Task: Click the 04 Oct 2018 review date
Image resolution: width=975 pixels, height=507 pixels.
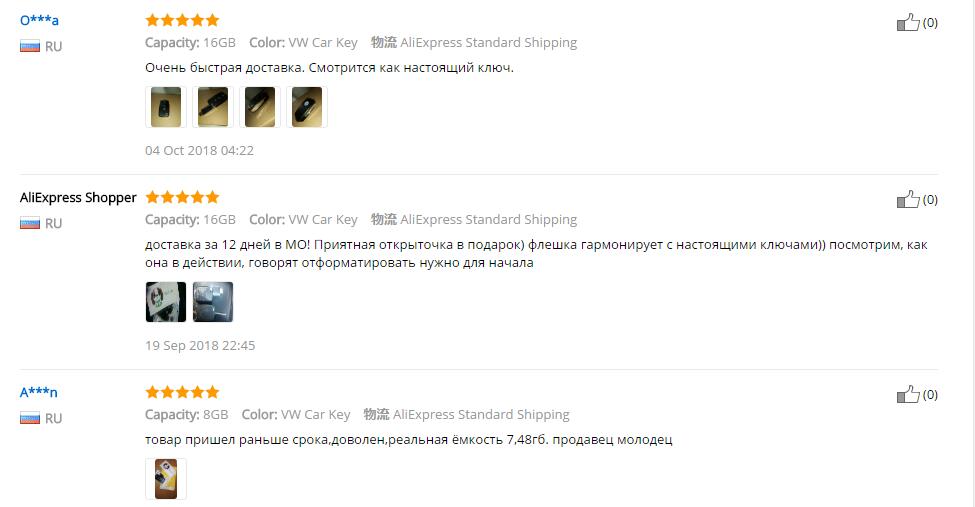Action: coord(200,151)
